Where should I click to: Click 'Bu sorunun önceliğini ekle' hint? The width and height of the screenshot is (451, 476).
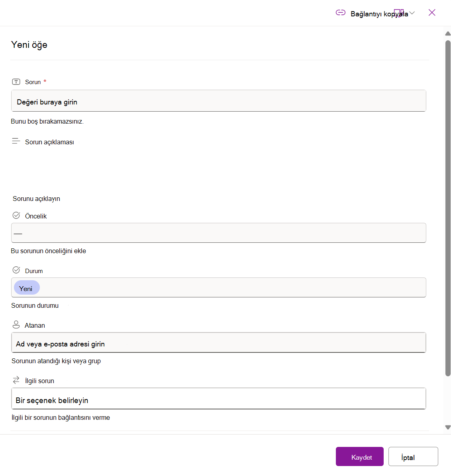click(49, 251)
